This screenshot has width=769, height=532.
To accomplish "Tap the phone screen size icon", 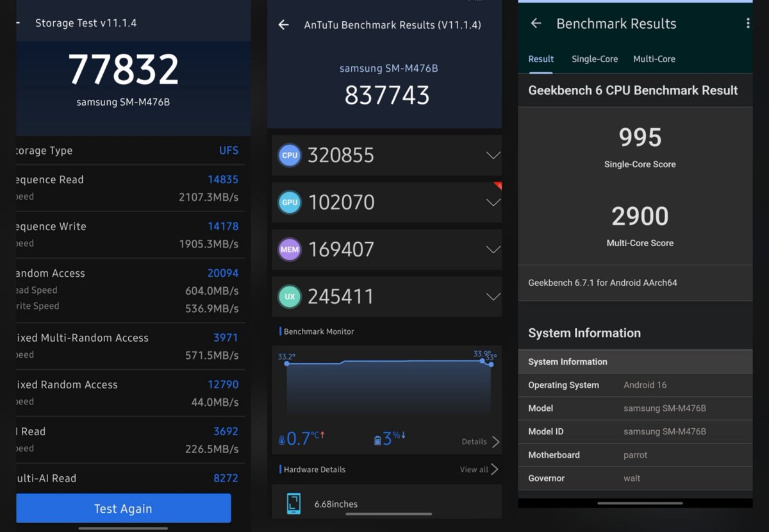I will 294,504.
